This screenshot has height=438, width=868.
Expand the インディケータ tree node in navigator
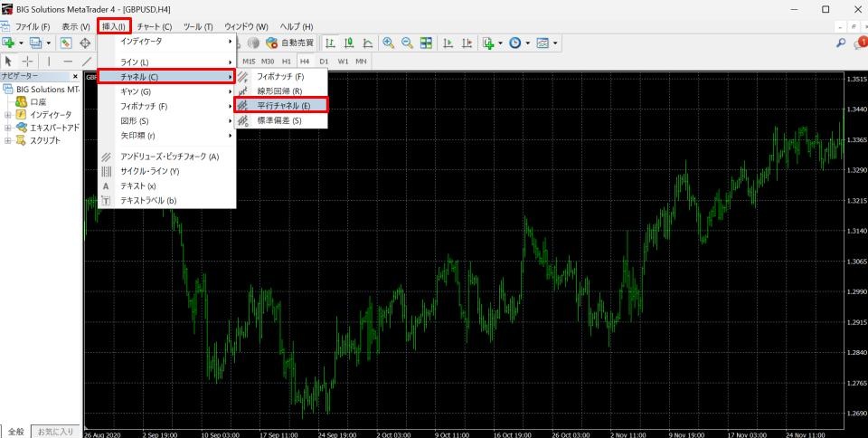click(8, 115)
